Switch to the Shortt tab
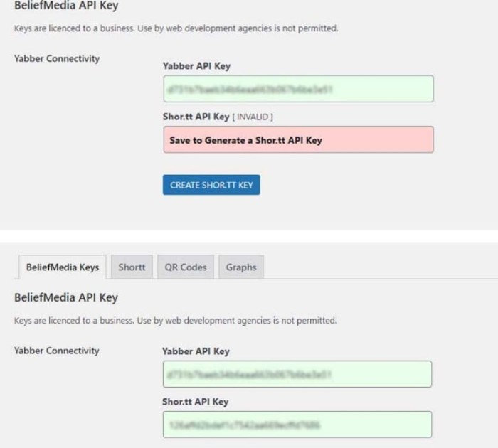Image resolution: width=498 pixels, height=448 pixels. [132, 267]
